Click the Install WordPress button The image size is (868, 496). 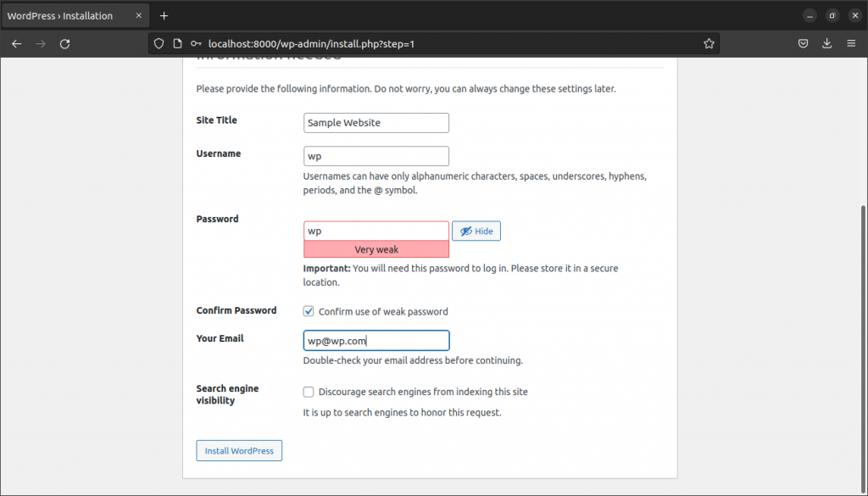[239, 450]
